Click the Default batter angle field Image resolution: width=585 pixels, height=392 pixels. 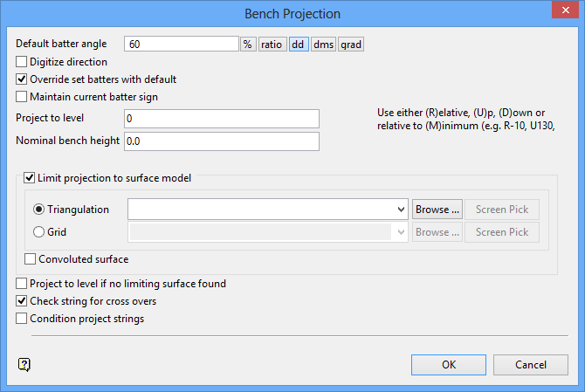coord(182,44)
